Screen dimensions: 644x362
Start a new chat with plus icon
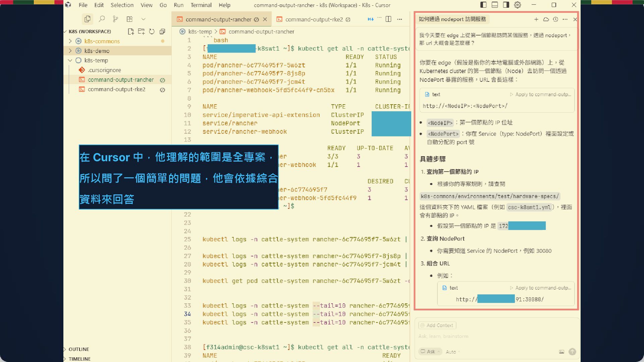(x=536, y=19)
